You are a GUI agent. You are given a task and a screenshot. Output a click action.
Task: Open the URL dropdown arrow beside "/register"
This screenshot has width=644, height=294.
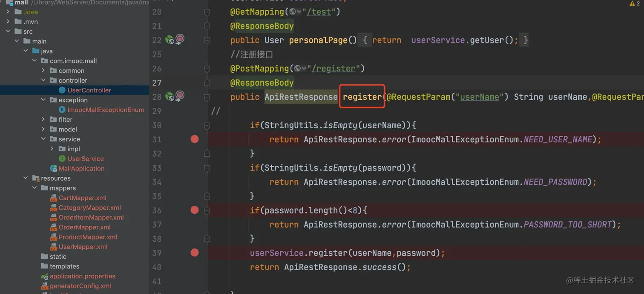point(304,69)
